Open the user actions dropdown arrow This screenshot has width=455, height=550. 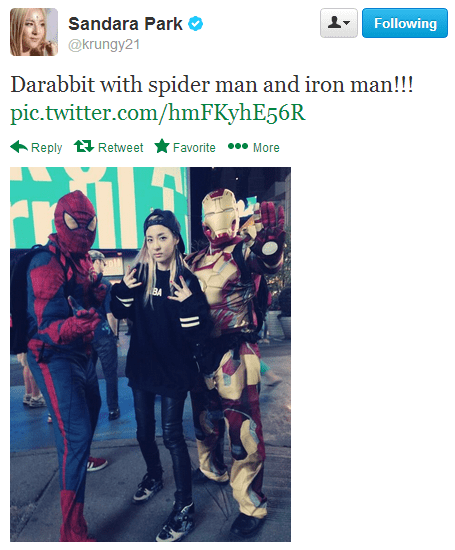click(x=347, y=23)
